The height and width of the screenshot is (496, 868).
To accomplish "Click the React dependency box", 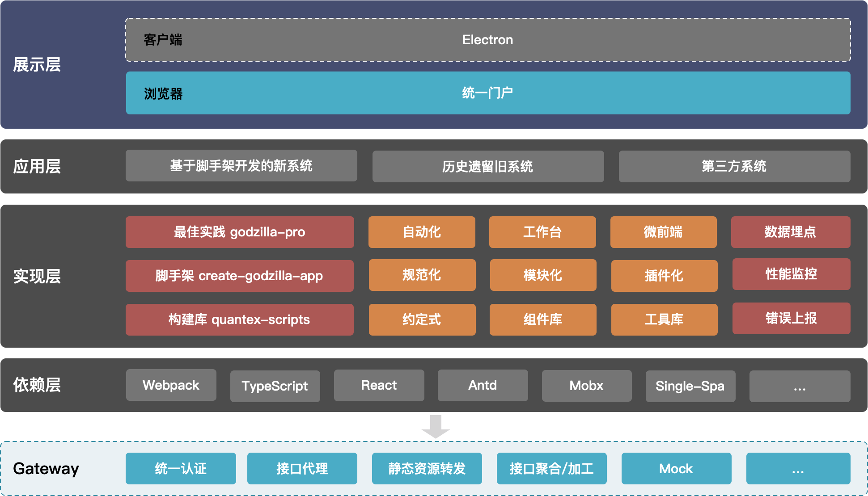I will click(379, 385).
